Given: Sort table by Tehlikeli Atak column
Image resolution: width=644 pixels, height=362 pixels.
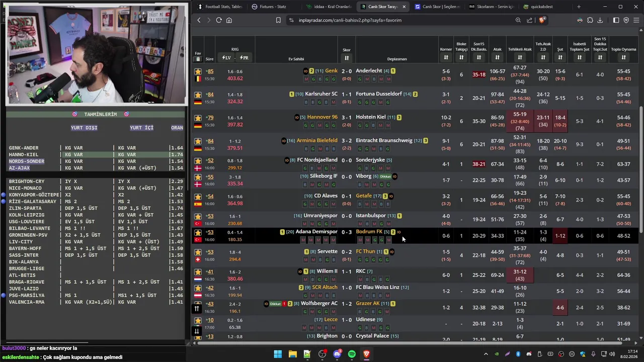Looking at the screenshot, I should [x=520, y=57].
